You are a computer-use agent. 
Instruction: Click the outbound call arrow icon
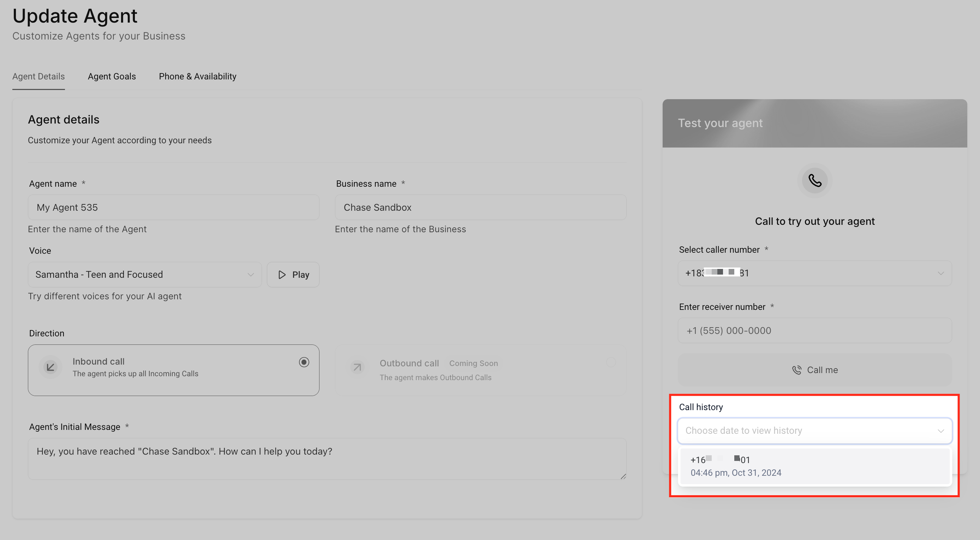pyautogui.click(x=357, y=367)
